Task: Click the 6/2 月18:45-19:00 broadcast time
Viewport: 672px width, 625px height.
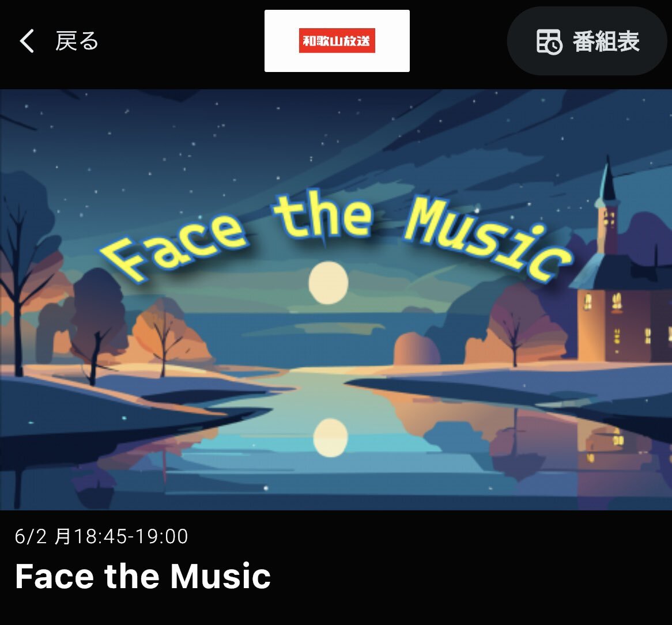Action: click(x=101, y=536)
